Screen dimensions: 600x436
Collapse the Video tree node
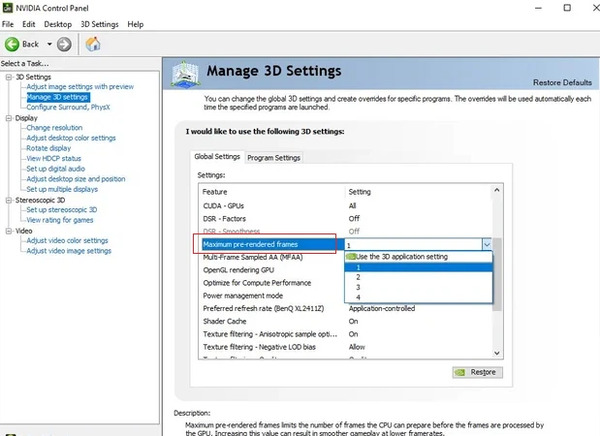(8, 231)
